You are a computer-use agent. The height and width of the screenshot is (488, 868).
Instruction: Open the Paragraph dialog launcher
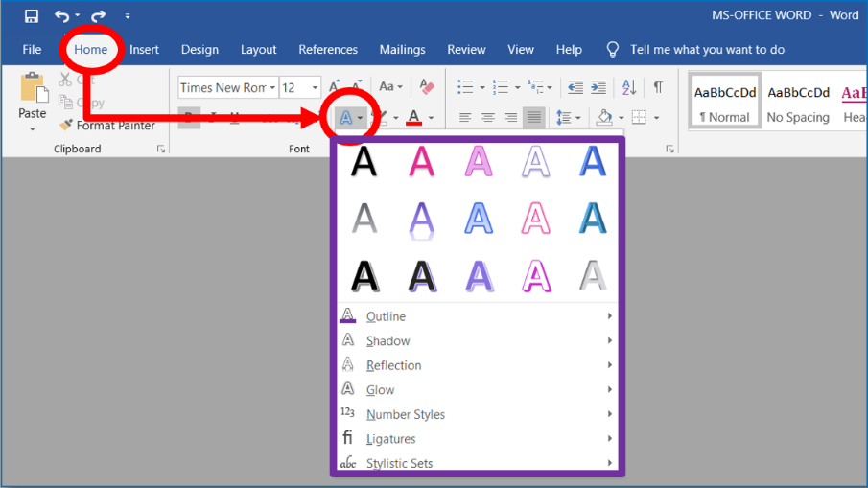[x=669, y=149]
